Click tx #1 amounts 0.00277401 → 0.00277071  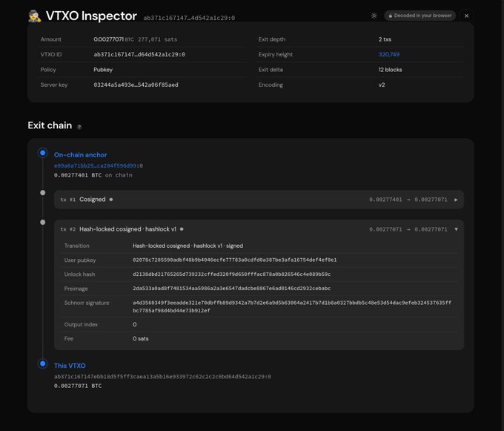(x=408, y=200)
